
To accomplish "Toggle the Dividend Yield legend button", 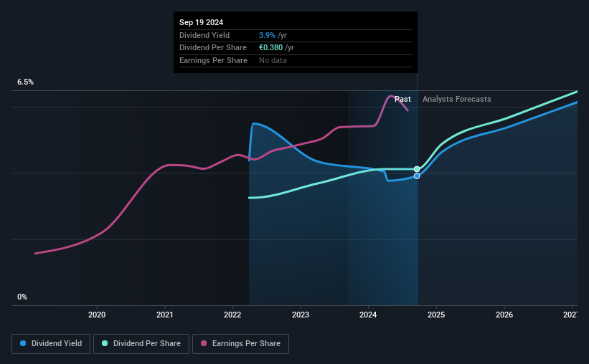I will (x=51, y=344).
